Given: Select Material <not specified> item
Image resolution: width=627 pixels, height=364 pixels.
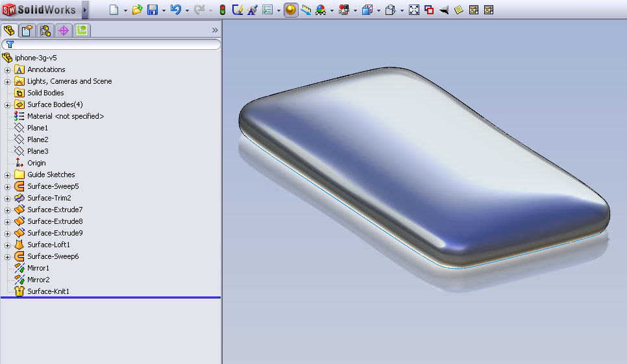Looking at the screenshot, I should (x=66, y=116).
